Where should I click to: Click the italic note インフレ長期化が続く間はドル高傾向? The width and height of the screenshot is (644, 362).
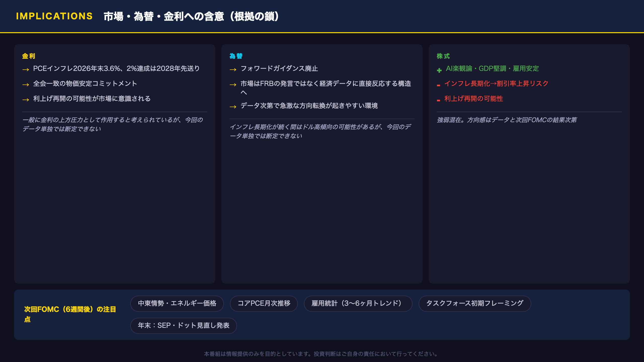coord(320,131)
